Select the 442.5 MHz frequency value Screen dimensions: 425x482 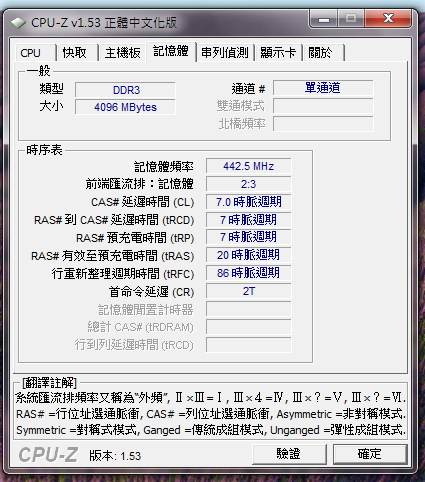[249, 166]
